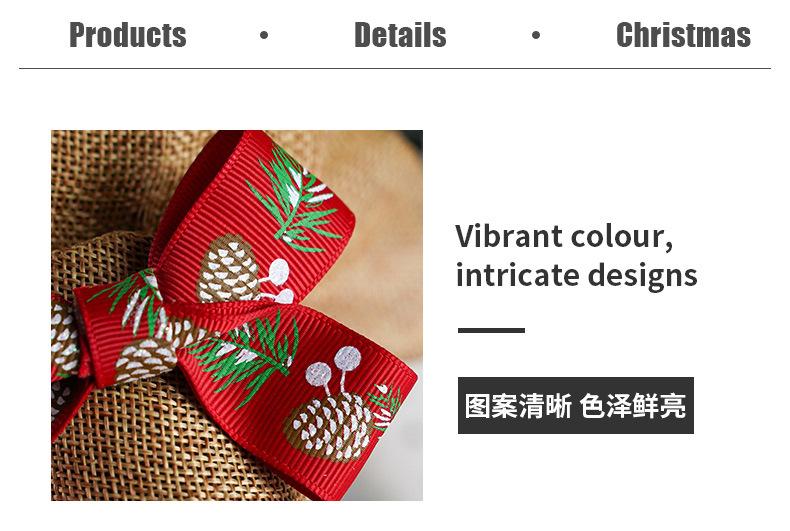Click the 图案清晰 text in the dark label
Screen dimensions: 790x531
click(x=518, y=406)
